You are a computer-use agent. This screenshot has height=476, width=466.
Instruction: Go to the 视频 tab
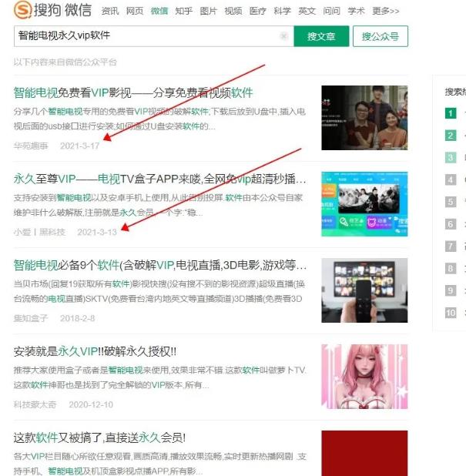click(x=233, y=12)
